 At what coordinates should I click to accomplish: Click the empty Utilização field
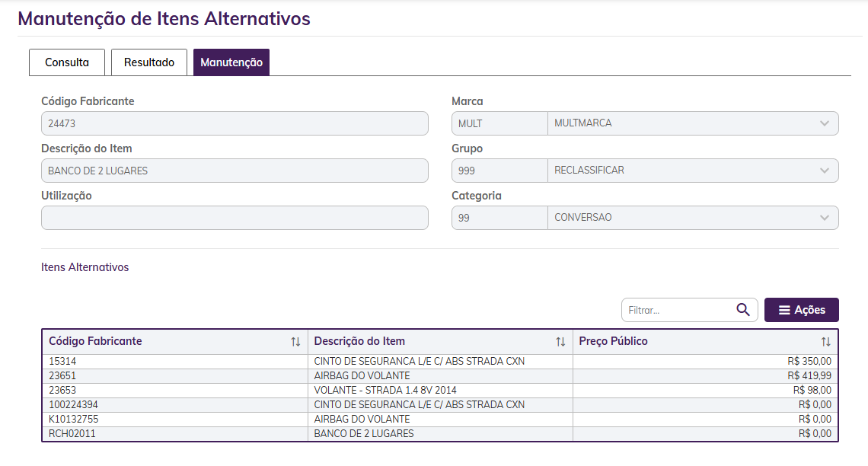click(235, 218)
